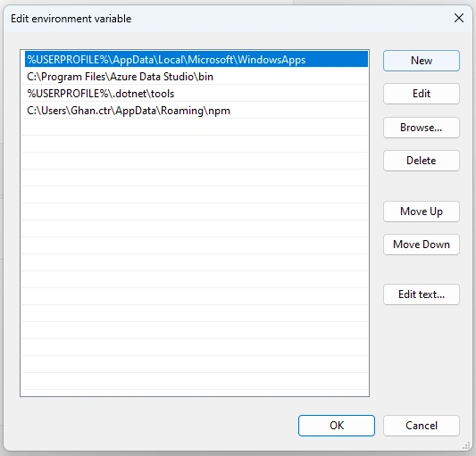Screen dimensions: 476x456
Task: Move the selected entry up
Action: (x=422, y=211)
